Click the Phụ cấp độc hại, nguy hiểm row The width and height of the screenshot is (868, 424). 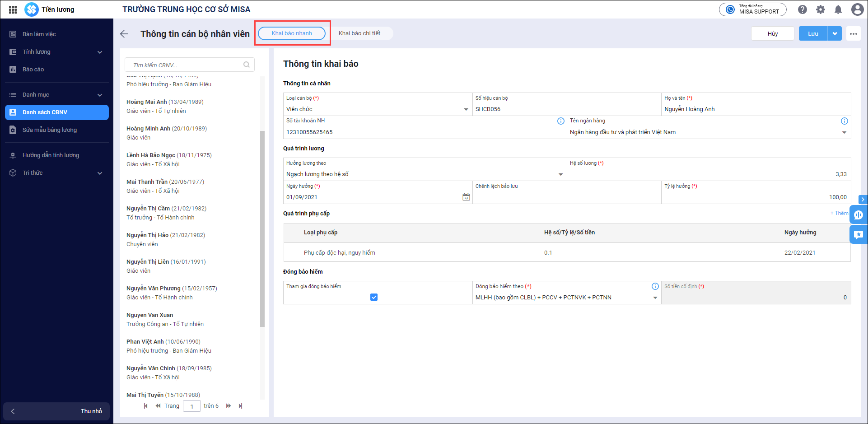point(567,252)
